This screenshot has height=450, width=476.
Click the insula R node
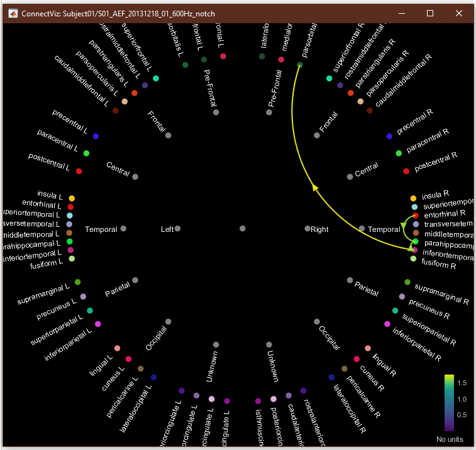pyautogui.click(x=413, y=198)
